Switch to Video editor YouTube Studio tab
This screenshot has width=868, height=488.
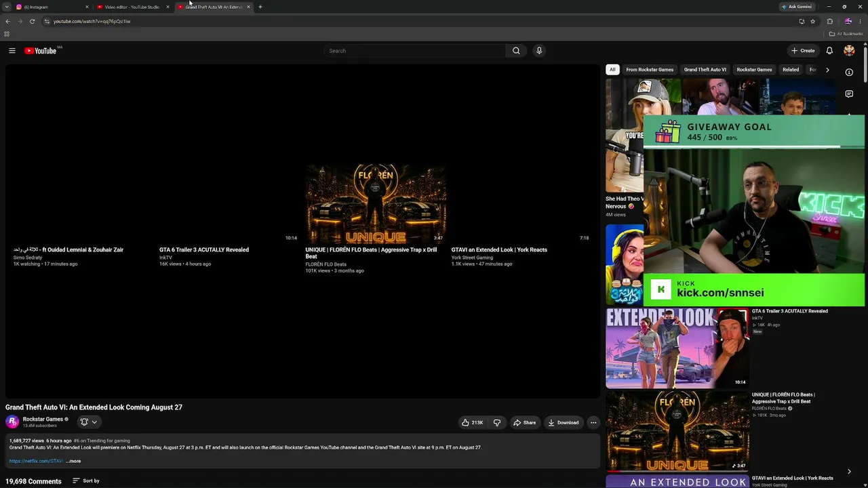(x=132, y=7)
